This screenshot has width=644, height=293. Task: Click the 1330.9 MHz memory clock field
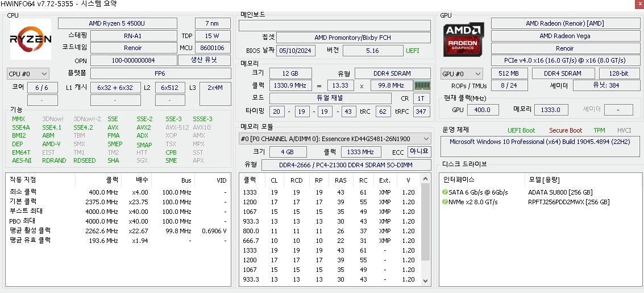click(290, 85)
